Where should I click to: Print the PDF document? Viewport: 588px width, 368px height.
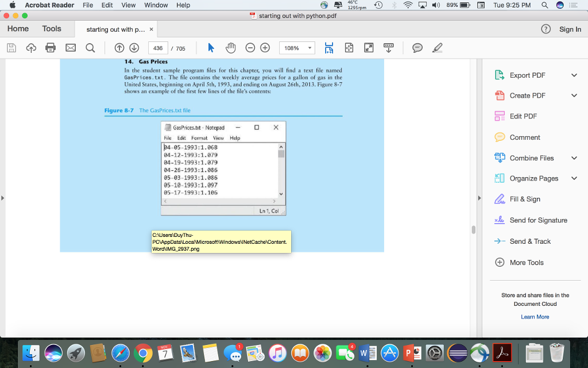click(x=49, y=48)
